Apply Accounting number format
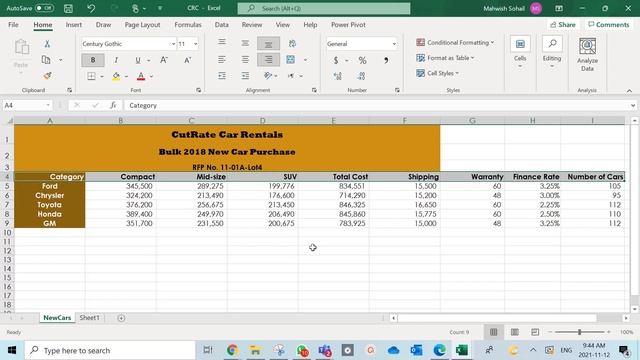 tap(336, 60)
